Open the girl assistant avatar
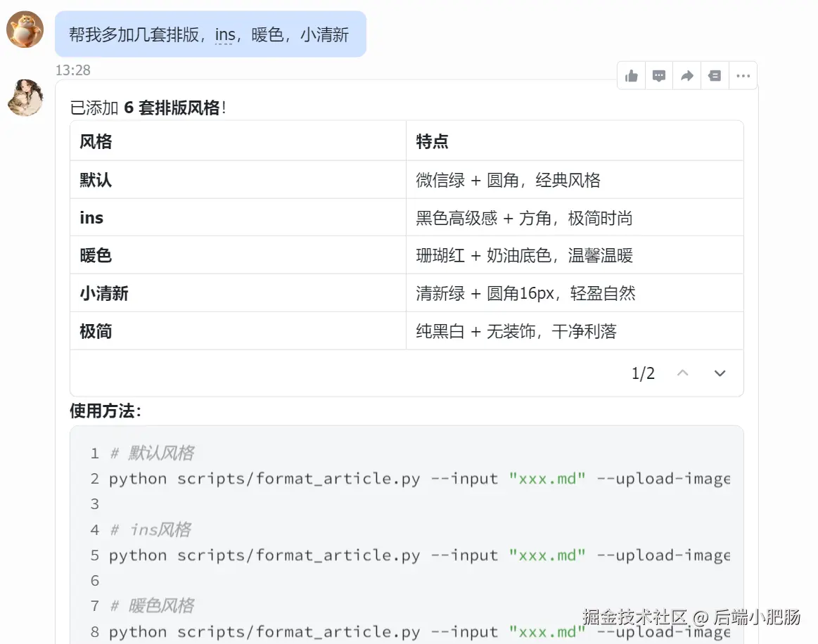The width and height of the screenshot is (818, 644). point(25,98)
